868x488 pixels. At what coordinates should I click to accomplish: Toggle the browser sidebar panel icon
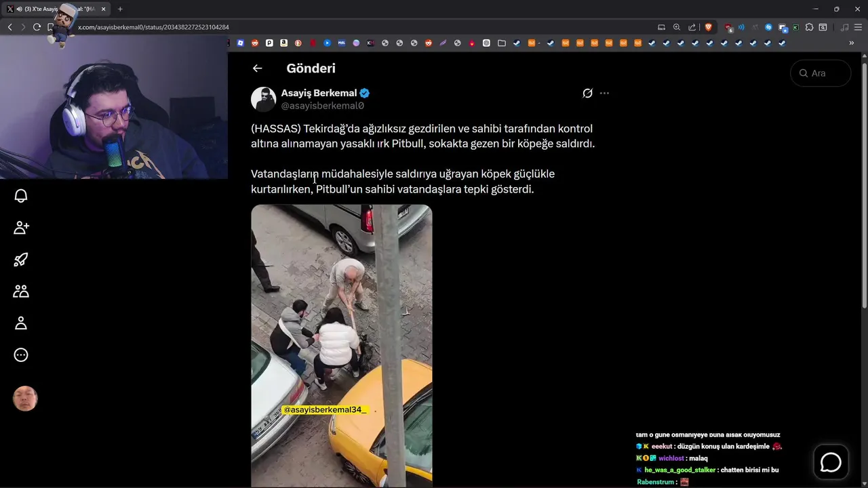pyautogui.click(x=823, y=27)
